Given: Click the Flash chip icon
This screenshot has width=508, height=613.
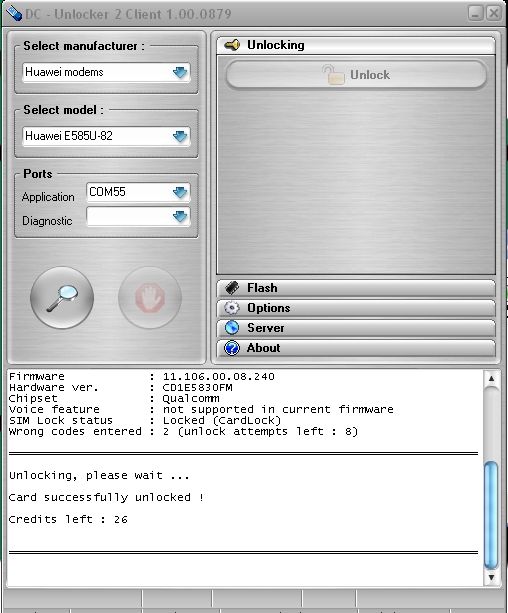Looking at the screenshot, I should 232,288.
